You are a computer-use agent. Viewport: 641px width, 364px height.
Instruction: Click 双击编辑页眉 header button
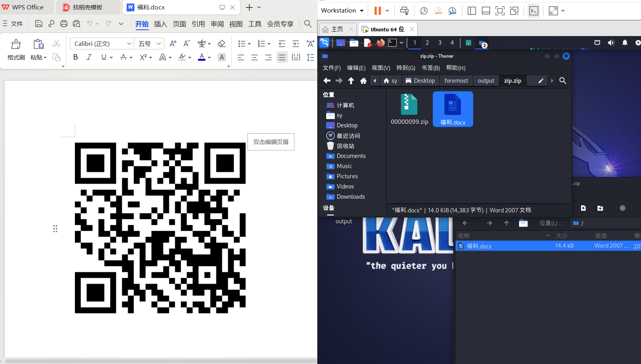point(271,142)
